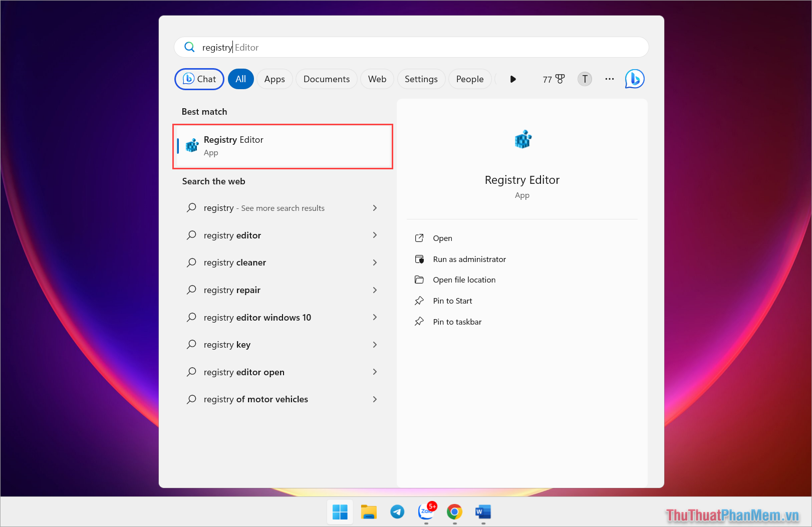Click Pin to taskbar for Registry Editor
Viewport: 812px width, 527px height.
tap(457, 321)
